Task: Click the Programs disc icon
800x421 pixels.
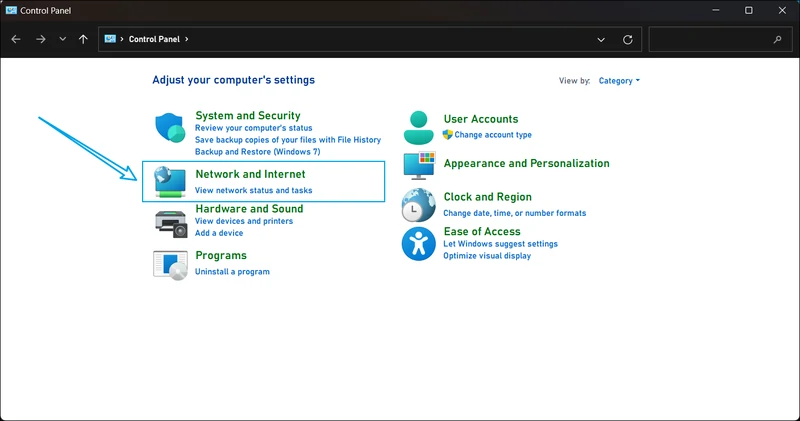Action: click(170, 265)
